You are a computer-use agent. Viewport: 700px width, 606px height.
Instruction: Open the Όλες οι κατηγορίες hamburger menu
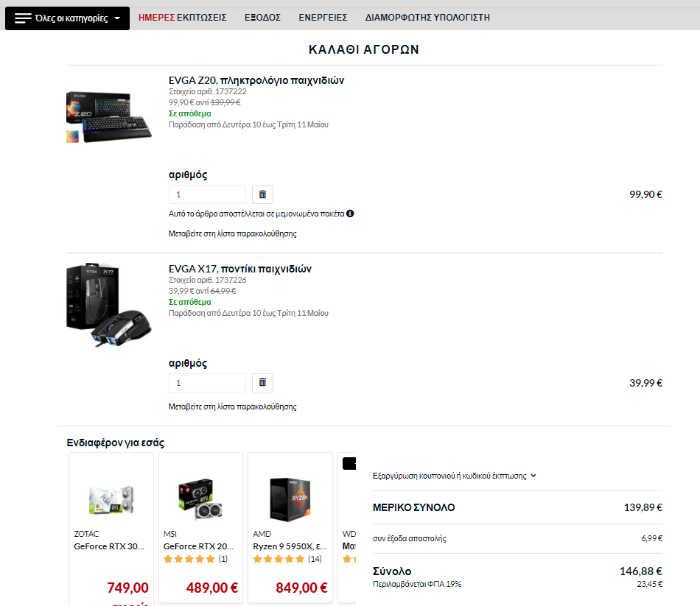click(67, 18)
